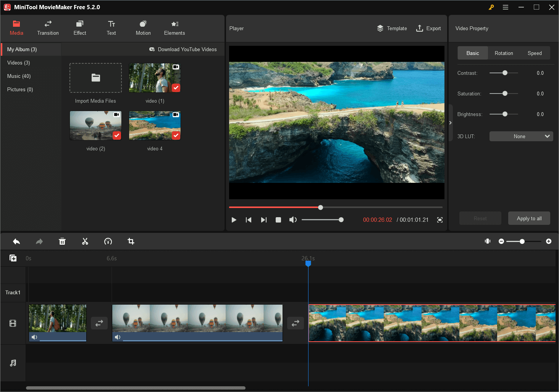
Task: Open the Text tab
Action: (x=111, y=28)
